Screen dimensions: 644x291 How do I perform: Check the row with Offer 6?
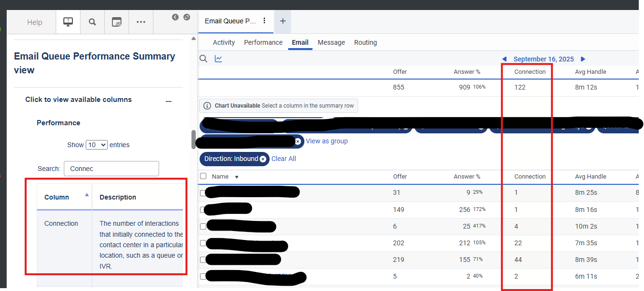pos(203,226)
